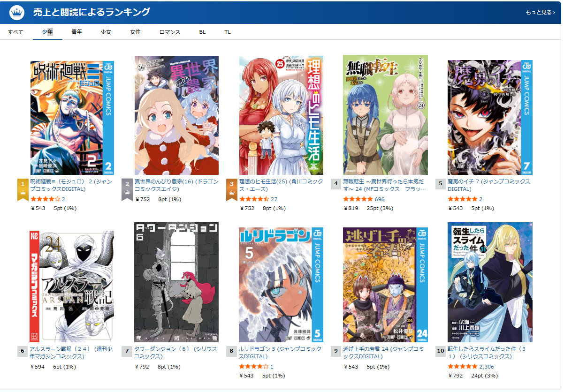Click the star rating for ルリドラゴン 5
564x392 pixels.
click(254, 367)
